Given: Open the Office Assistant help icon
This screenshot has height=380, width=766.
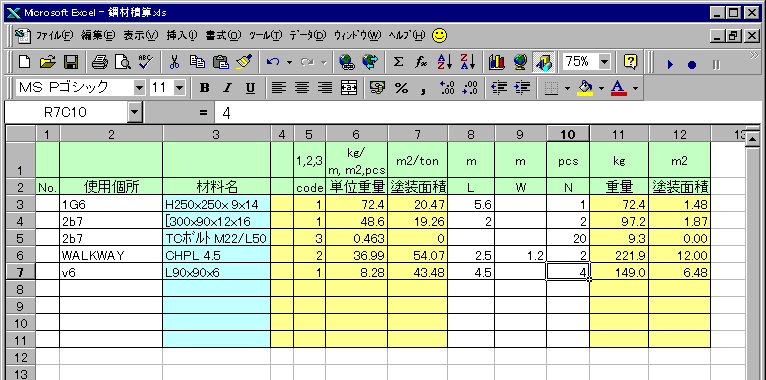Looking at the screenshot, I should click(631, 62).
